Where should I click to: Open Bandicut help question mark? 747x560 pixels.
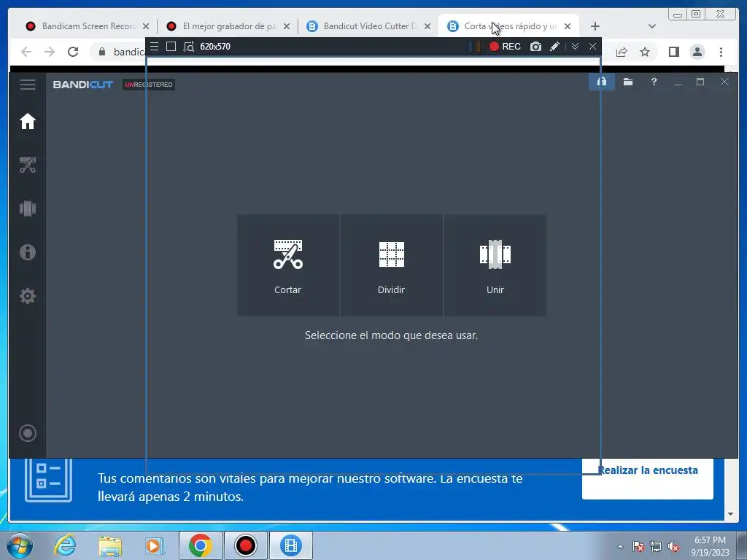tap(654, 82)
